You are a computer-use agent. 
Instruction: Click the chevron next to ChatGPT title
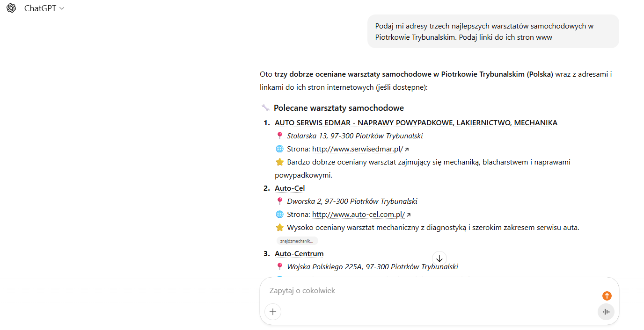coord(61,8)
